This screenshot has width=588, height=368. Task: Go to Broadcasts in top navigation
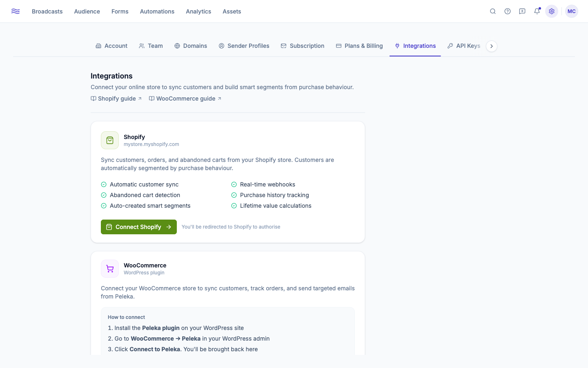[x=47, y=11]
